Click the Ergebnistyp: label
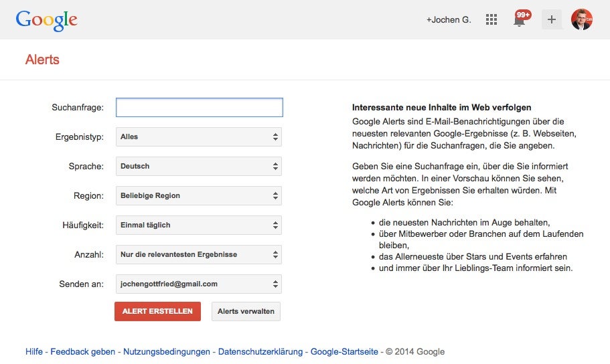This screenshot has width=610, height=364. point(80,137)
